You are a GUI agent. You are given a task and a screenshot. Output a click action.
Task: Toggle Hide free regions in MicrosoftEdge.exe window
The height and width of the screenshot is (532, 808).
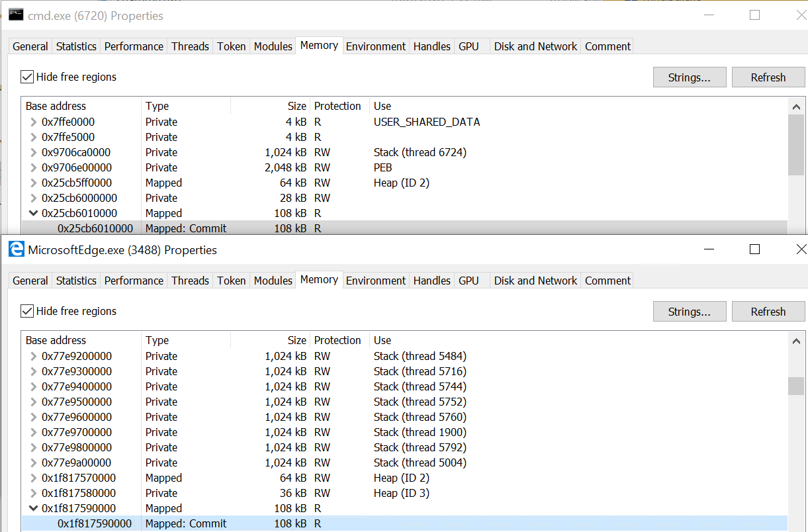click(27, 311)
